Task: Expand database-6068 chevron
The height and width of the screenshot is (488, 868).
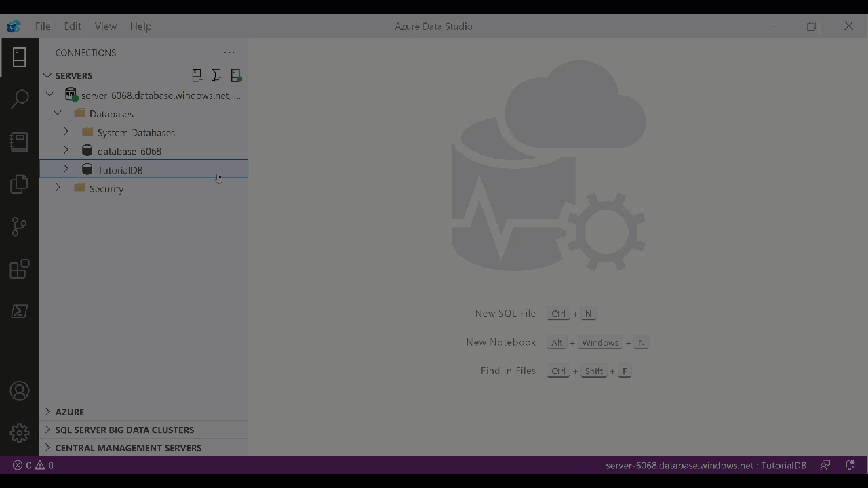Action: (x=66, y=150)
